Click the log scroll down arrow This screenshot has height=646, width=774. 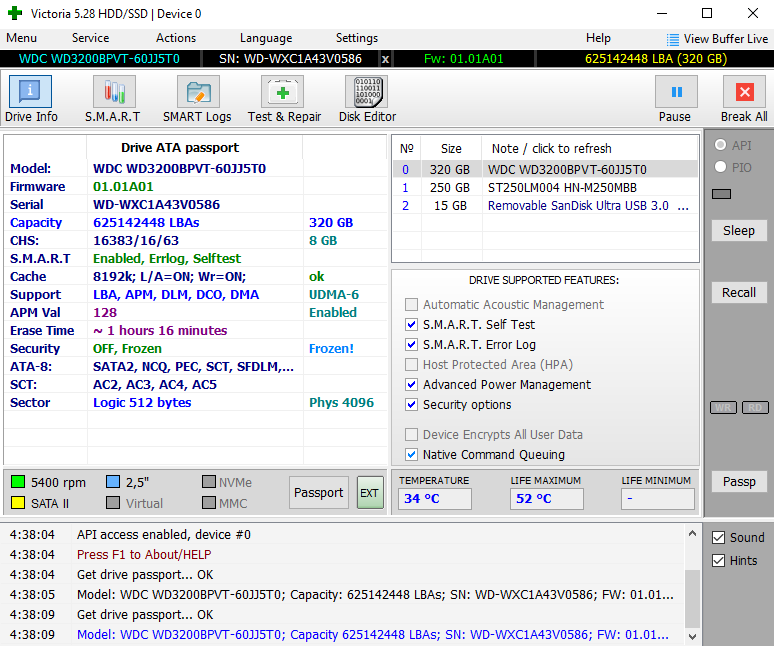coord(693,637)
